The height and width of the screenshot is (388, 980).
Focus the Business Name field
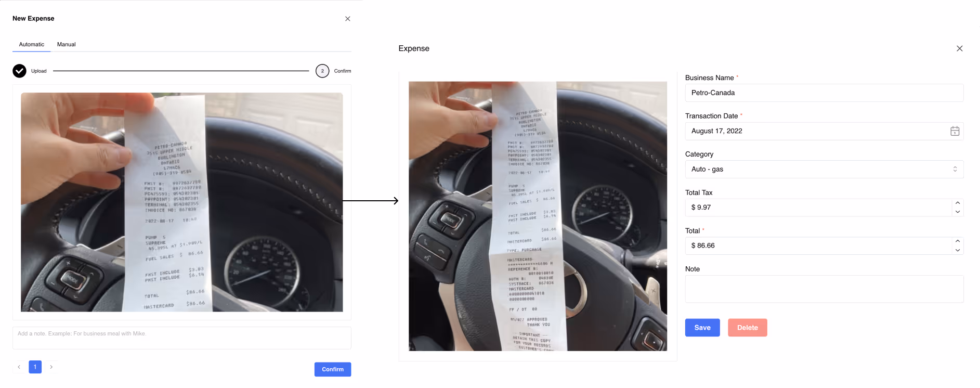[x=824, y=93]
